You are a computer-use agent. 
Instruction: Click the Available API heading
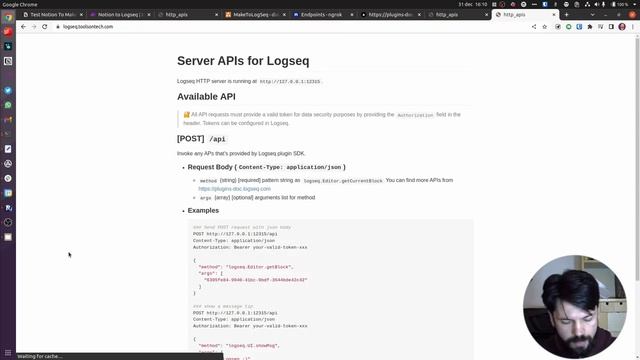coord(206,97)
